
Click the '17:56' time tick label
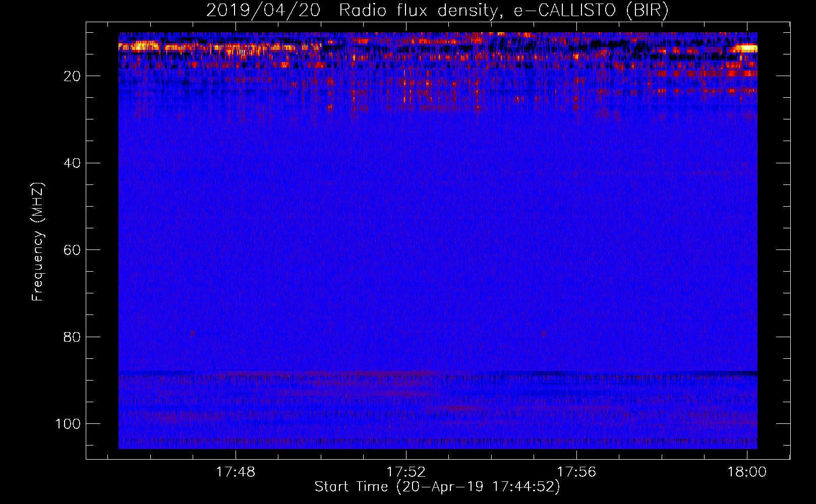576,472
